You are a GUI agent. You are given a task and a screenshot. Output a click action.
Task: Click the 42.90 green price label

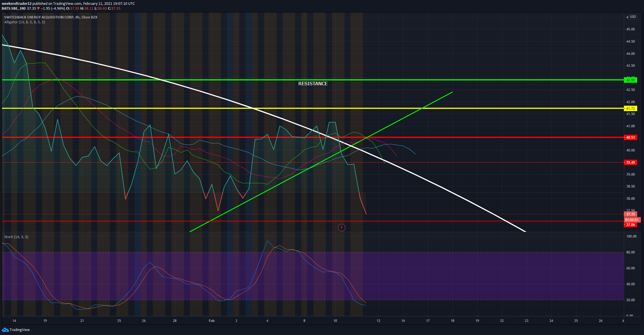click(x=630, y=80)
